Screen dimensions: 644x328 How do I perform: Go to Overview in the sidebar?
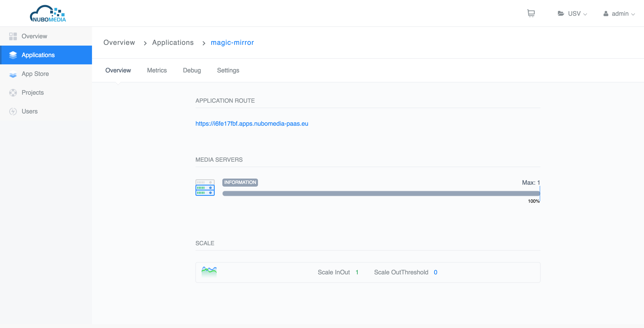click(46, 36)
